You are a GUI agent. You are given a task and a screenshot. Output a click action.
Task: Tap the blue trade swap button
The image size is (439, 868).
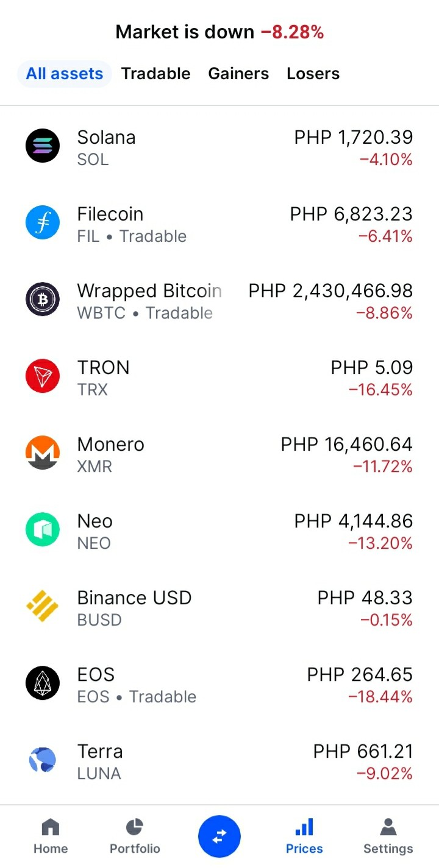point(220,836)
